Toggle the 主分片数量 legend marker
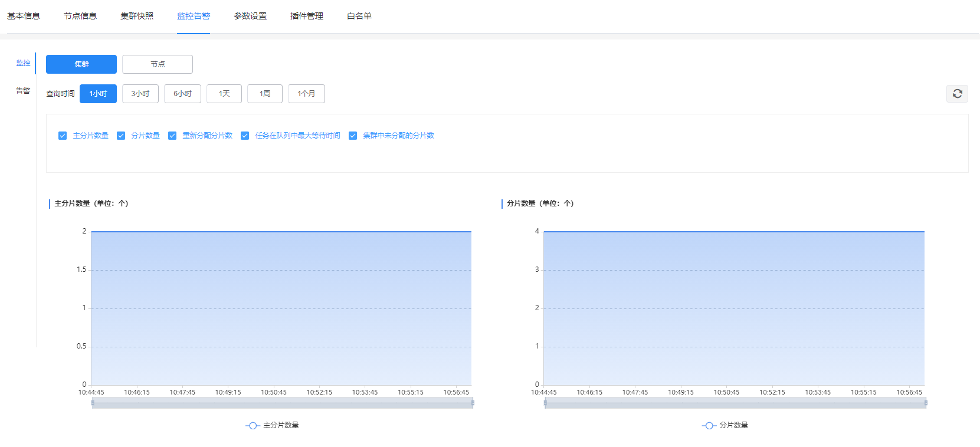The image size is (980, 447). 253,425
